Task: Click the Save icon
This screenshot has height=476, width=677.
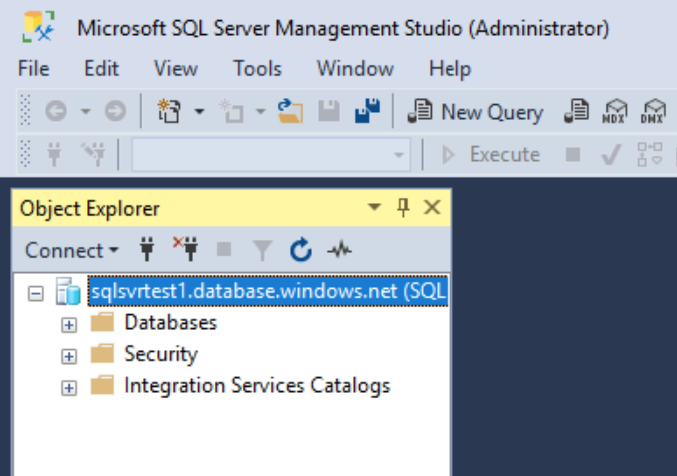Action: pos(329,111)
